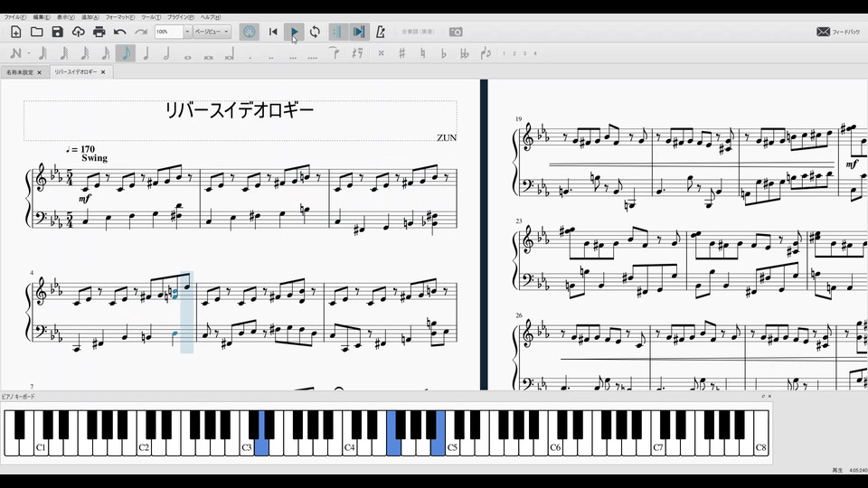Select the half note duration
This screenshot has height=488, width=868.
[x=166, y=53]
